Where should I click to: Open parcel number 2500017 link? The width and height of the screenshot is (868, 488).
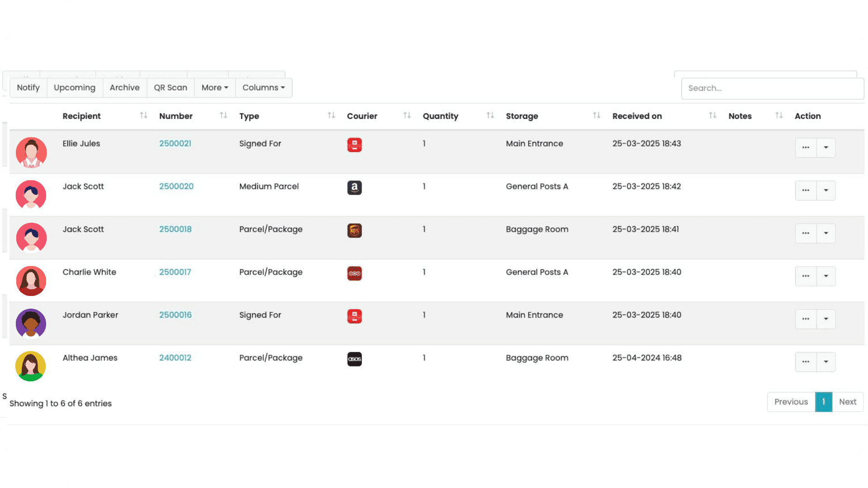point(175,272)
